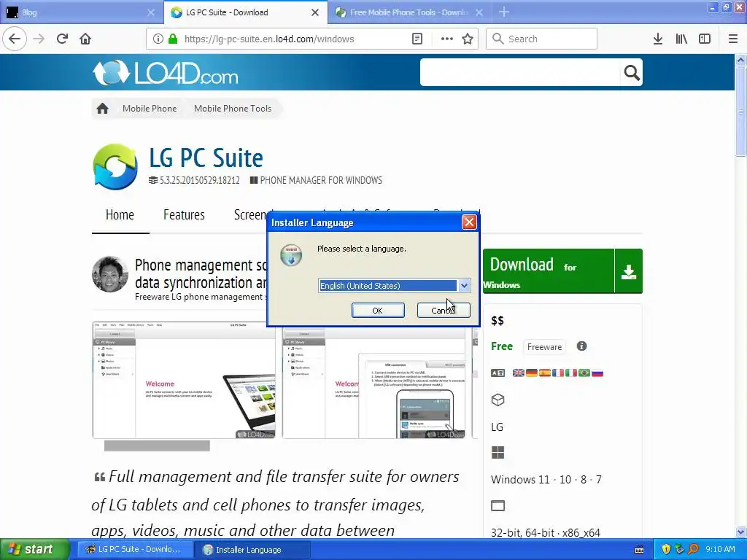The height and width of the screenshot is (560, 747).
Task: Select English (United States) combo box
Action: pyautogui.click(x=394, y=286)
